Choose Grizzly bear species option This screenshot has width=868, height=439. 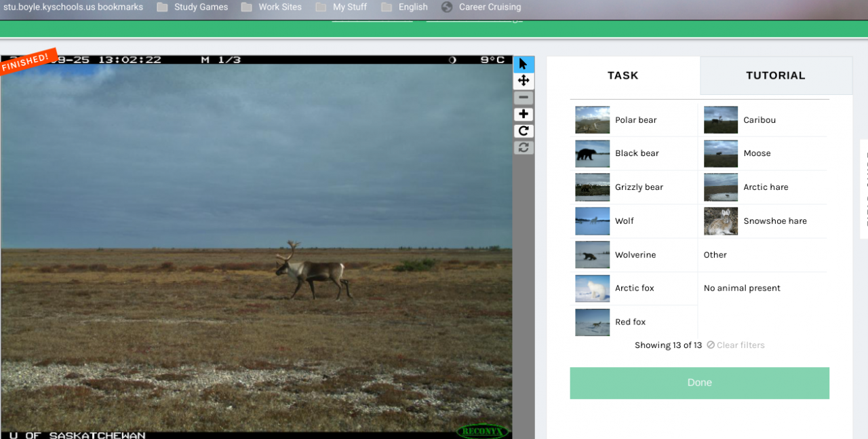(634, 187)
